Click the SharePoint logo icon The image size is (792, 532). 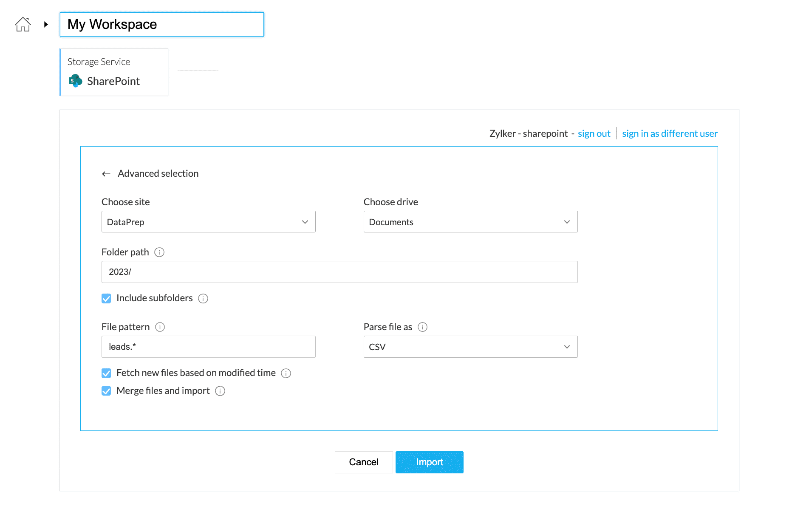click(x=75, y=81)
